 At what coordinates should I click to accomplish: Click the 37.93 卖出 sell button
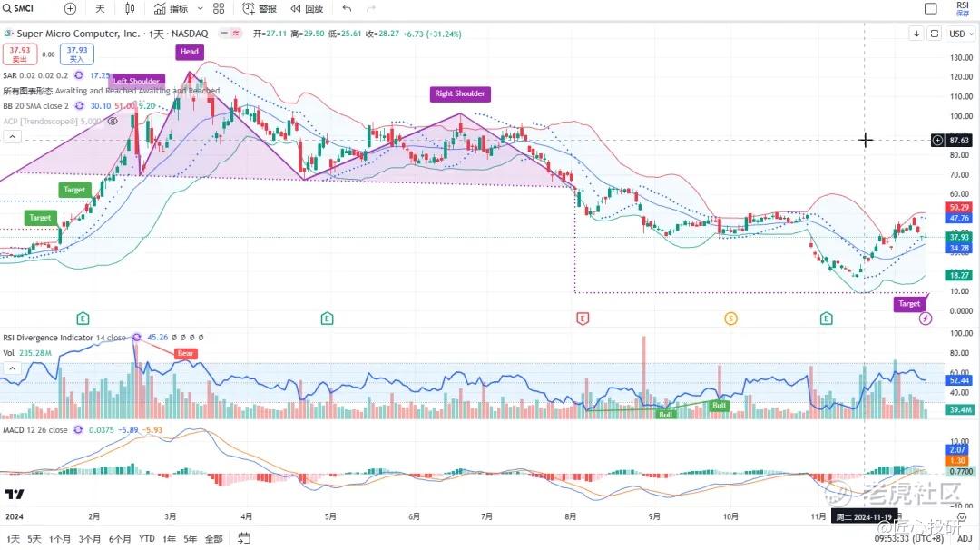(20, 54)
